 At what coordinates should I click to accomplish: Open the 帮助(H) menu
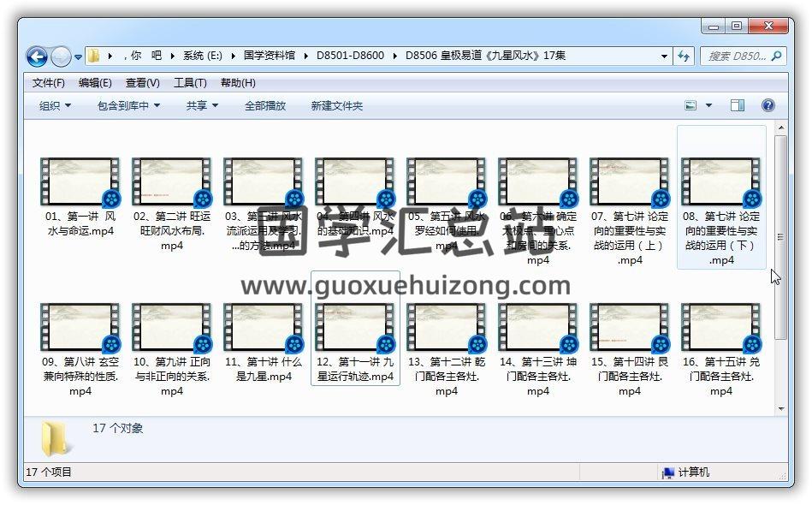(238, 83)
